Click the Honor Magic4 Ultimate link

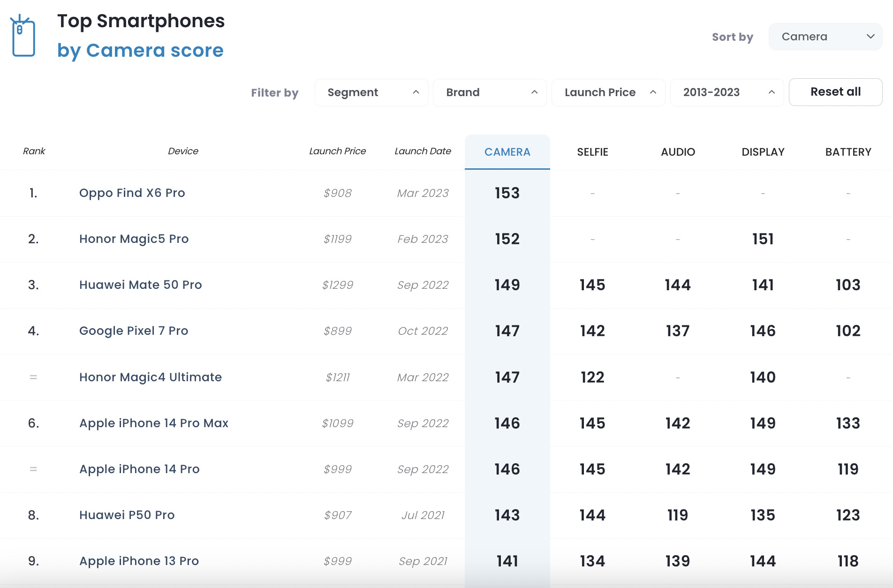tap(150, 377)
